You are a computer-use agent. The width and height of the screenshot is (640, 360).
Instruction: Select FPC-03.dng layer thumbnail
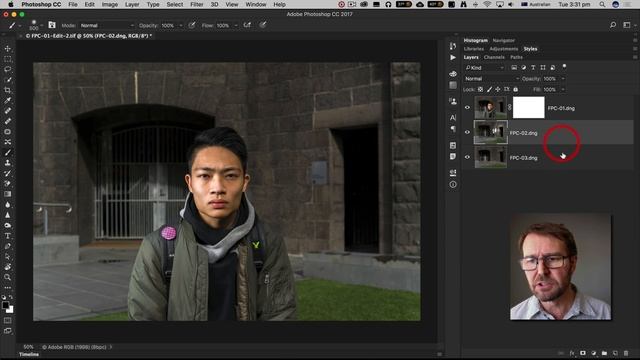491,157
